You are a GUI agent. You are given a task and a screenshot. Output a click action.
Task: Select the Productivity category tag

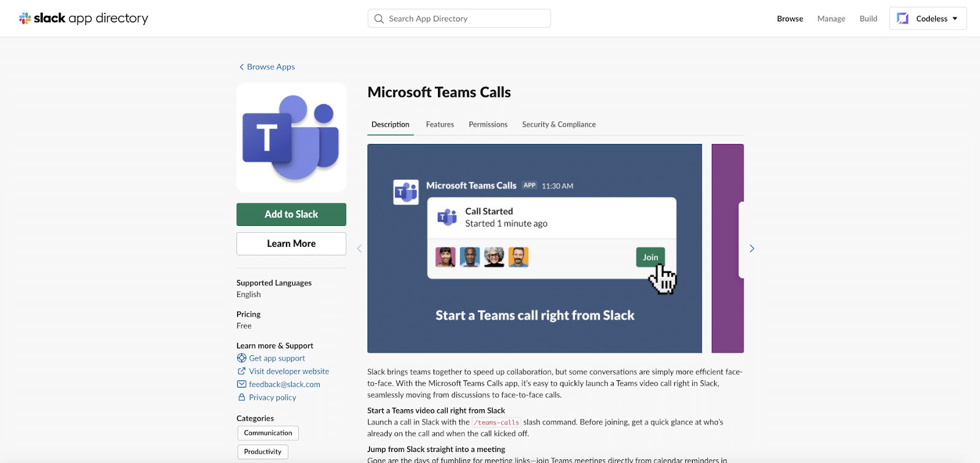pos(263,452)
